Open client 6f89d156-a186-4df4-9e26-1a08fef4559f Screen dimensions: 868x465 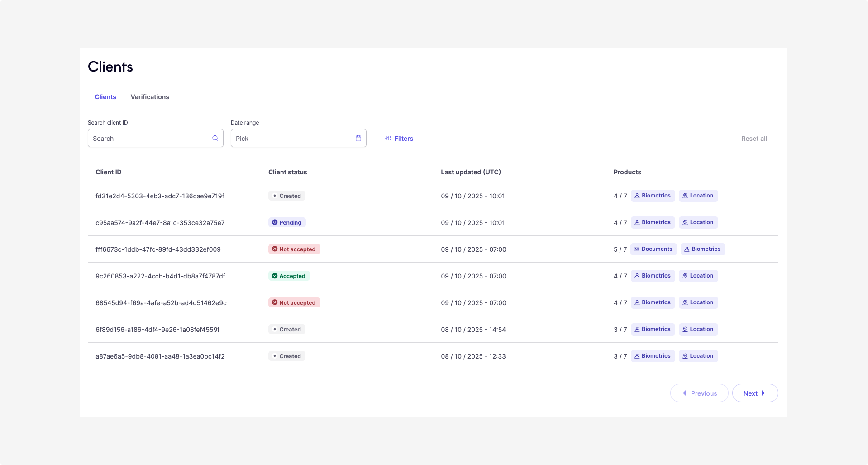pos(157,330)
